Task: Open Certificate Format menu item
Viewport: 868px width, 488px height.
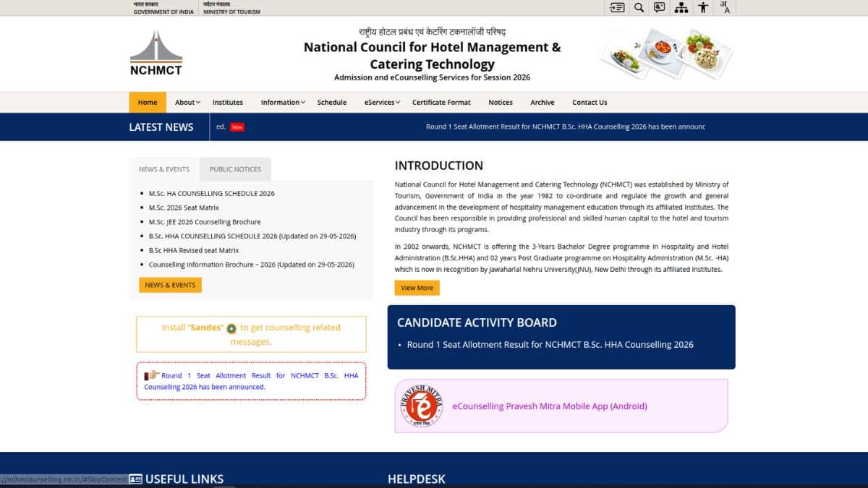Action: point(441,103)
